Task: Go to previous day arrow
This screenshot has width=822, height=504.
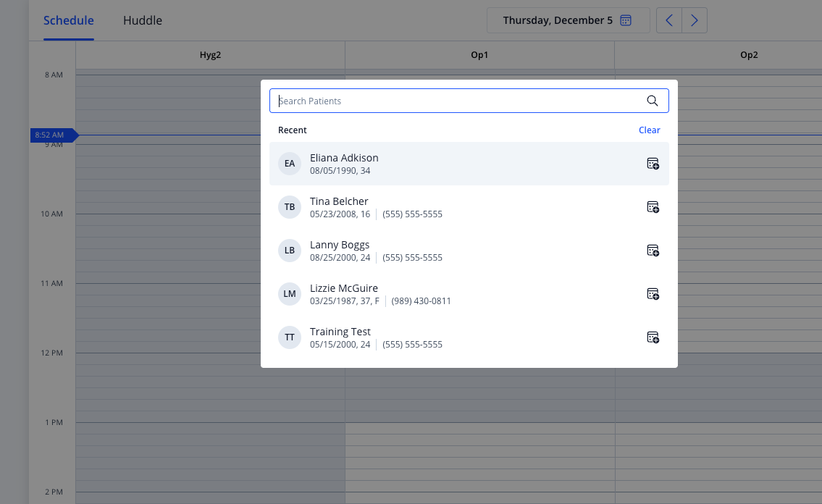Action: 669,20
